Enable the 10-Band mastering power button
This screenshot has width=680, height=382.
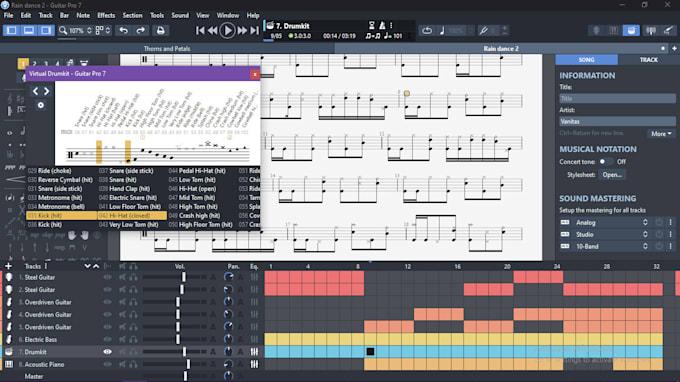[x=659, y=246]
